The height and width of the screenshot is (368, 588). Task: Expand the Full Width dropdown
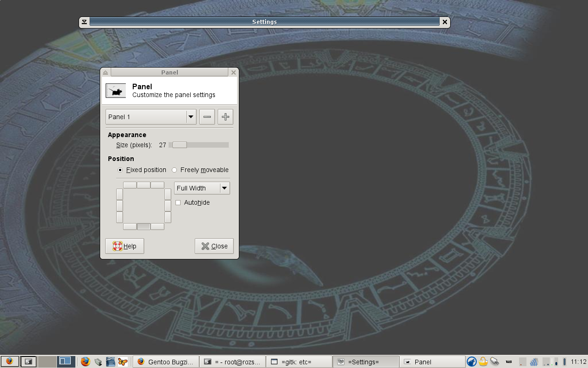tap(202, 188)
